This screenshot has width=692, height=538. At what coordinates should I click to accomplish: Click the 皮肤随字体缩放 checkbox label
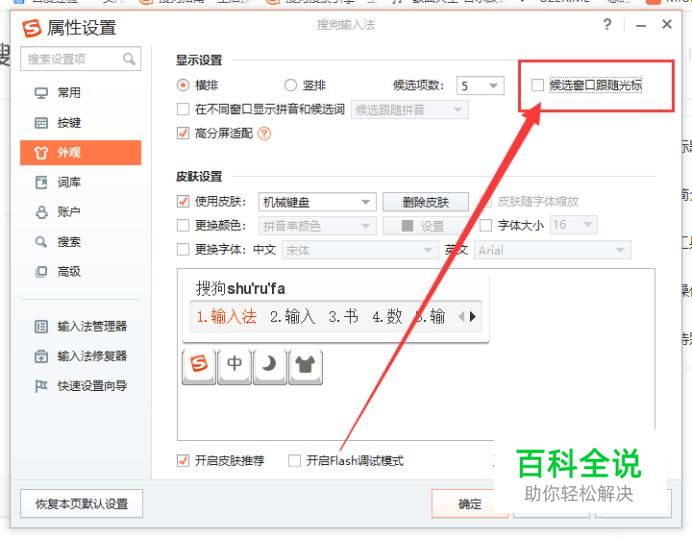click(538, 202)
